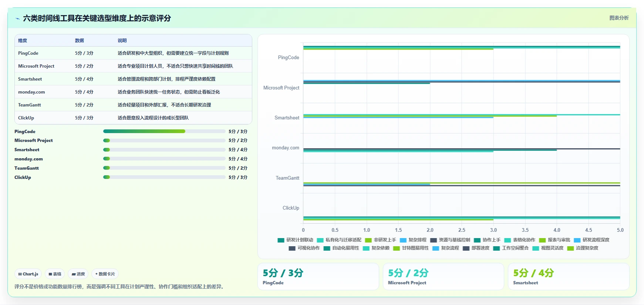This screenshot has width=644, height=305.
Task: Click the Microsoft Project progress bar
Action: click(x=164, y=140)
